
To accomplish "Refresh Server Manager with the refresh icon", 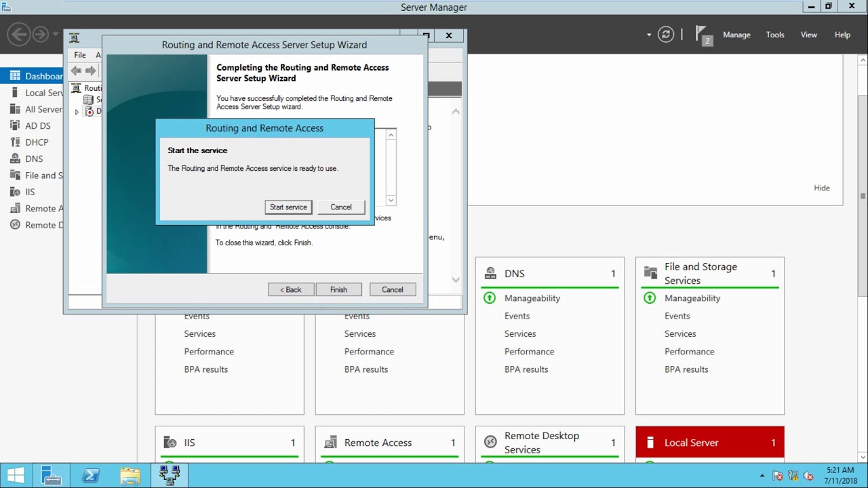I will point(666,35).
